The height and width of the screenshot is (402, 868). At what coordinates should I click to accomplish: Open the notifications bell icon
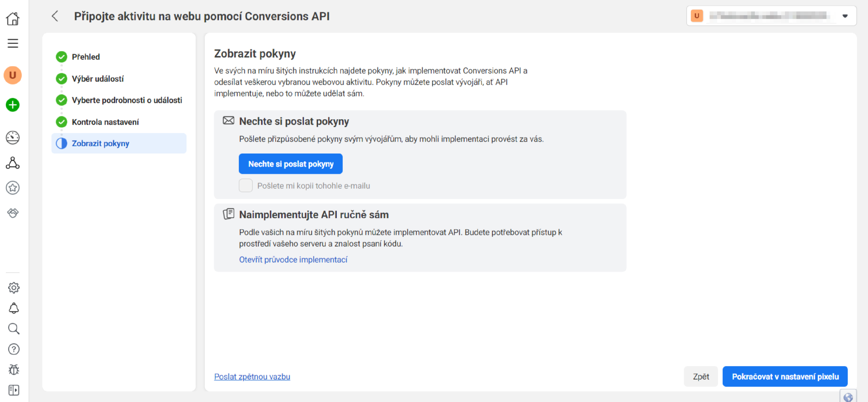(x=14, y=308)
